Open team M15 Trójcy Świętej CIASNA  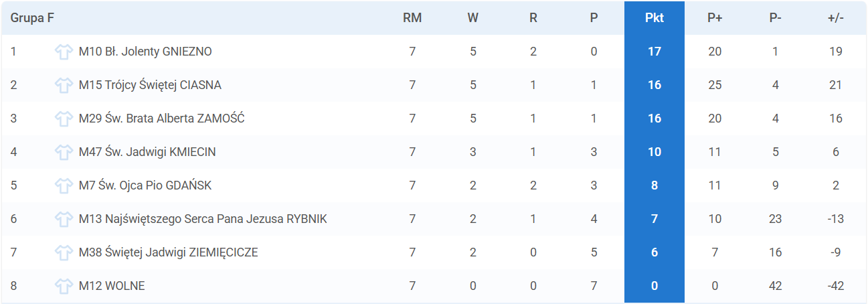coord(150,85)
